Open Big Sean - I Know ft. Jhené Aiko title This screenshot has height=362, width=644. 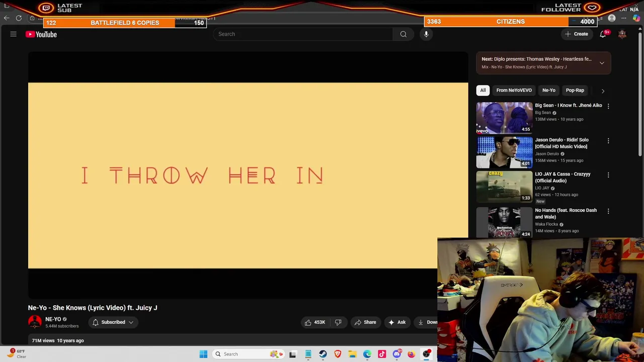568,106
